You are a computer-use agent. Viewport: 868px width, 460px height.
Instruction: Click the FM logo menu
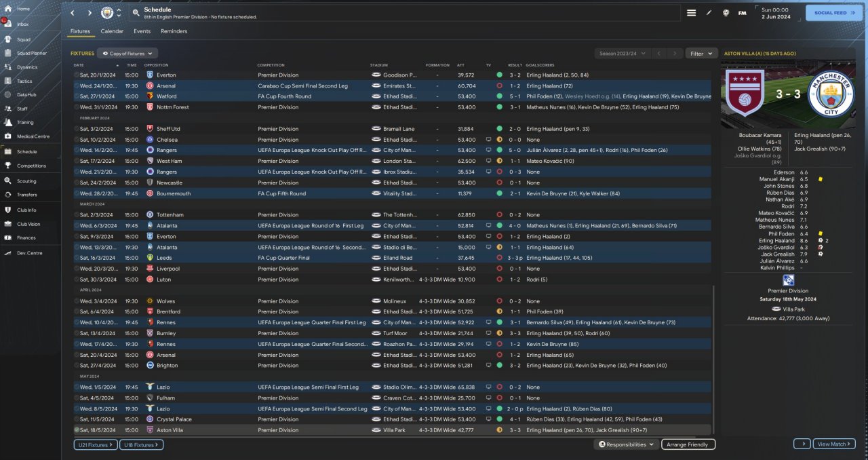[742, 13]
